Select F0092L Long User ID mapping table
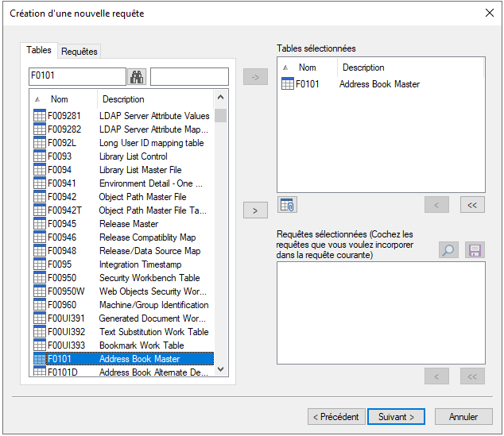 coord(123,142)
